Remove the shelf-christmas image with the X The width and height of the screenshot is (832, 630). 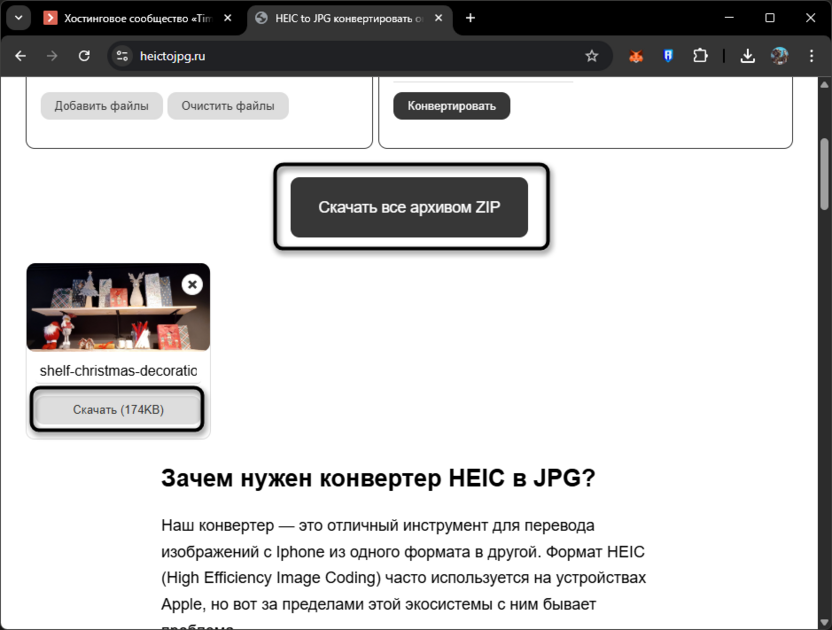tap(191, 285)
